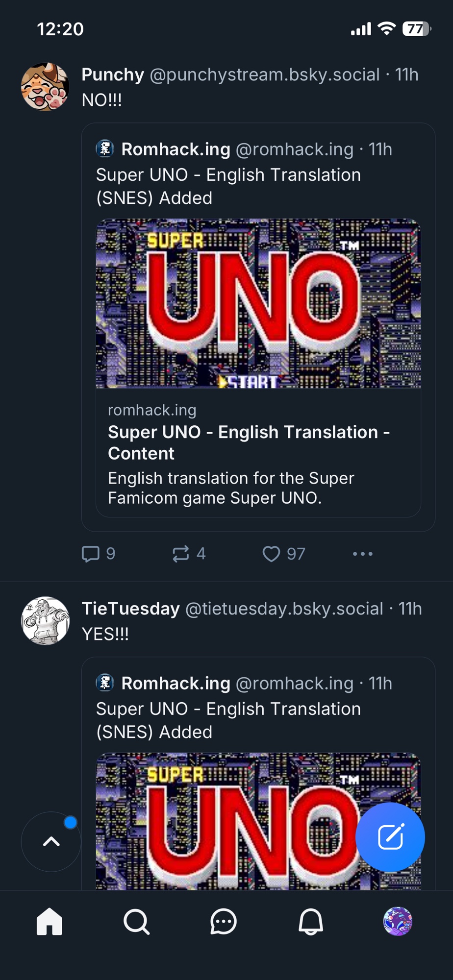Tap the TieTuesday display name
The image size is (453, 980).
(x=130, y=609)
